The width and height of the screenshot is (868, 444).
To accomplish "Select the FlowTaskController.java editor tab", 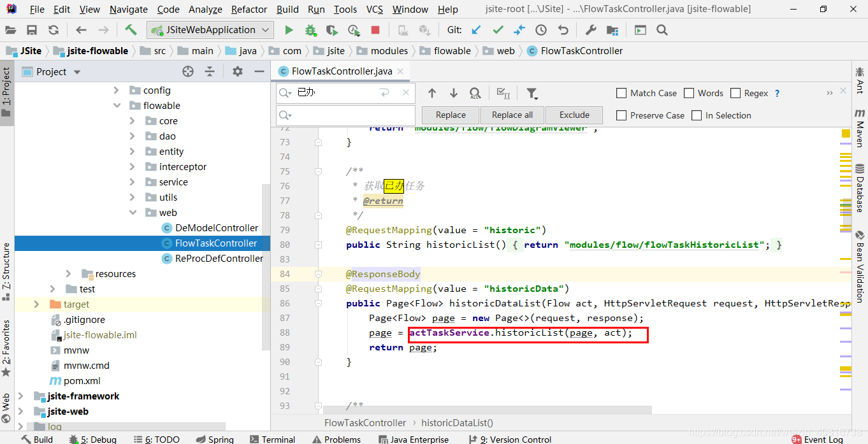I will pos(341,71).
